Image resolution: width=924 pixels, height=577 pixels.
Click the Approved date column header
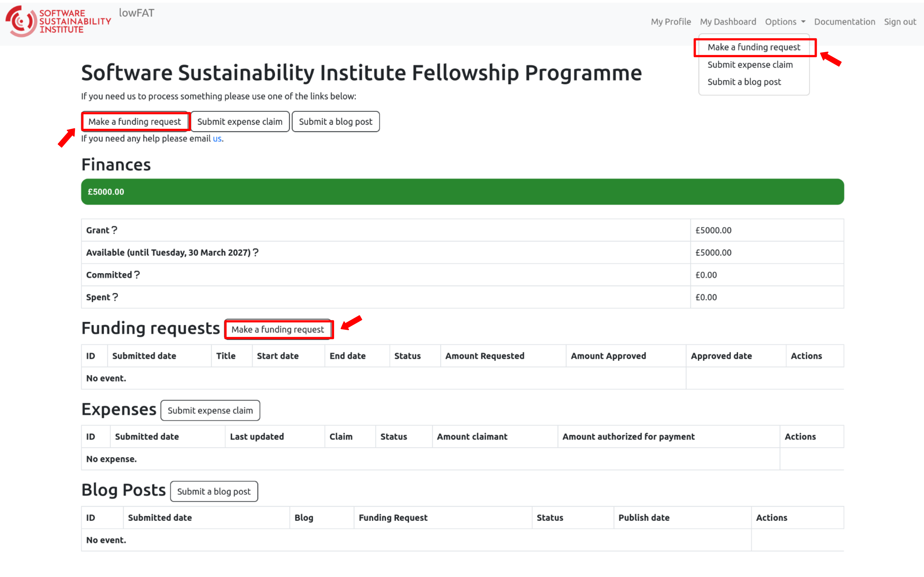(736, 356)
